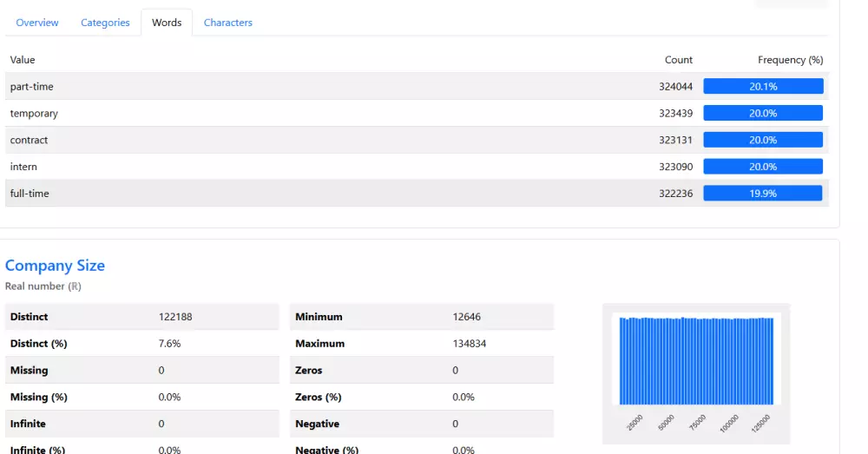Screen dimensions: 868x454
Task: Click the Distinct row label
Action: [x=29, y=317]
